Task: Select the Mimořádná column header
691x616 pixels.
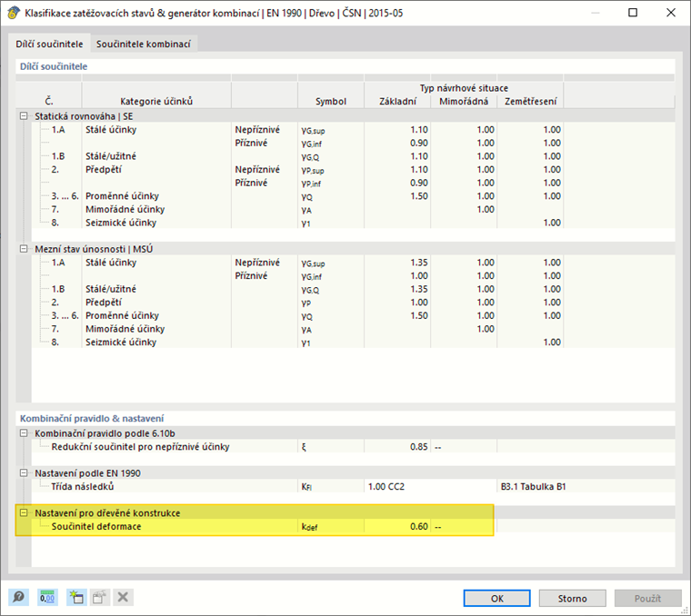Action: point(464,101)
